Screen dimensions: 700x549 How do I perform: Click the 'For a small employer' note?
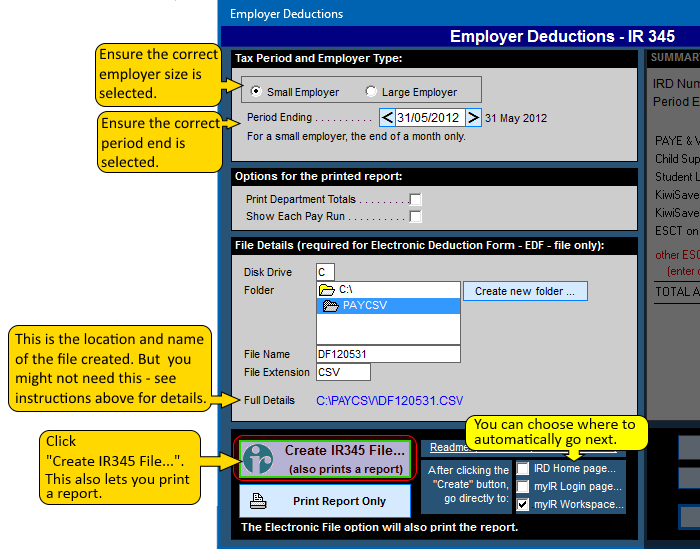click(356, 136)
